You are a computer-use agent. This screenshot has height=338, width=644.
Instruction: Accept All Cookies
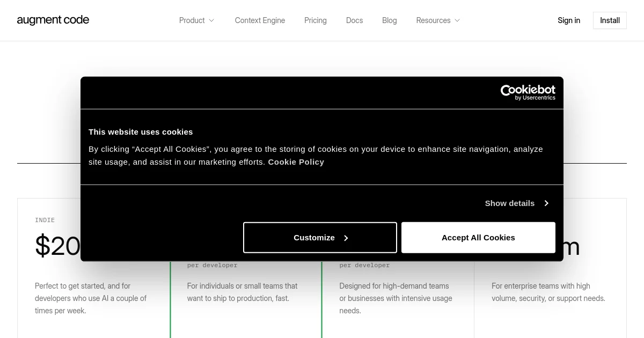478,238
